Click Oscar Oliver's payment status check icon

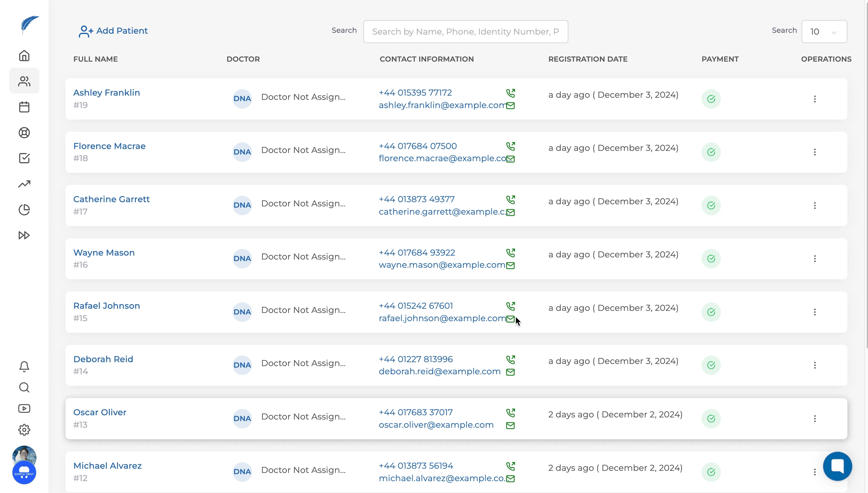coord(711,419)
